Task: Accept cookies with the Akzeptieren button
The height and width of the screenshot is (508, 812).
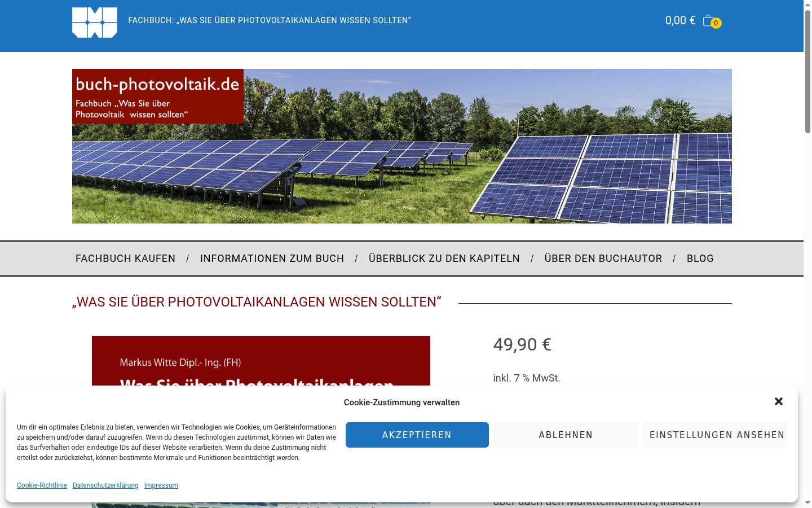Action: [x=417, y=435]
